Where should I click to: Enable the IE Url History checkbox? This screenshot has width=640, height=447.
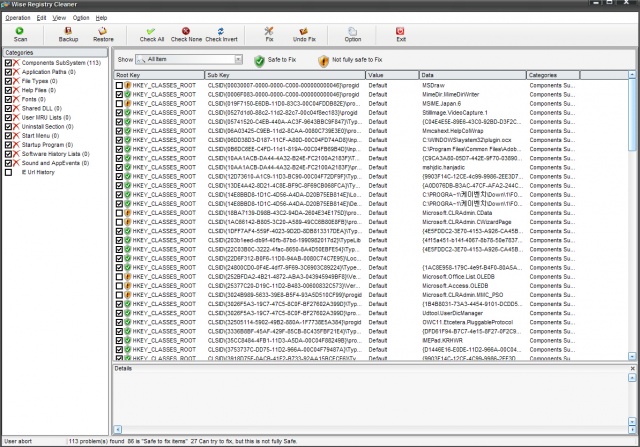click(x=8, y=172)
